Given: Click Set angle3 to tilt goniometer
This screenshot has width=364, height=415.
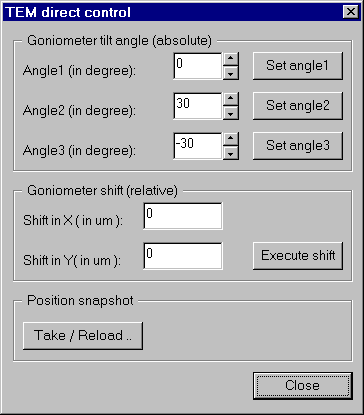Looking at the screenshot, I should (x=298, y=146).
